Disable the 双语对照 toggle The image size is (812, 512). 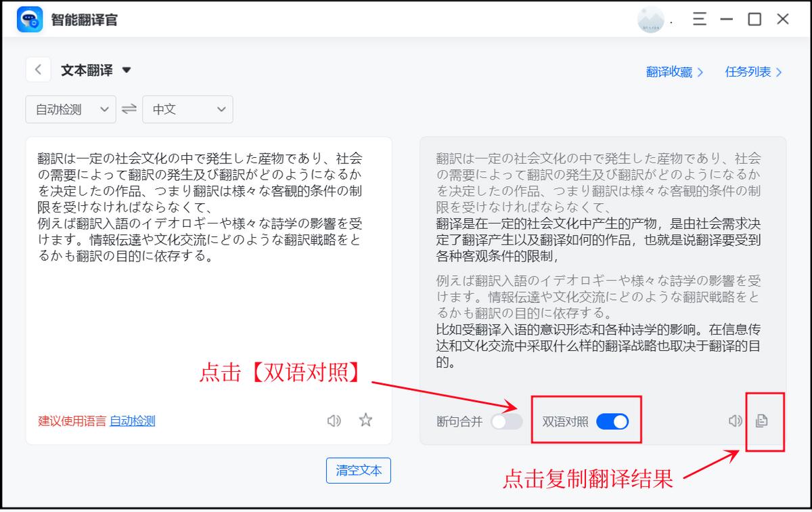[613, 421]
